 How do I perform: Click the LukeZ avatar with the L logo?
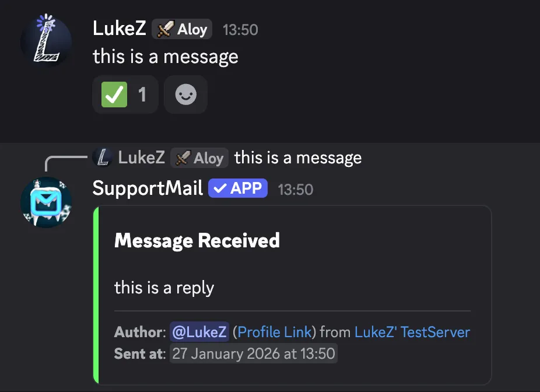coord(46,41)
